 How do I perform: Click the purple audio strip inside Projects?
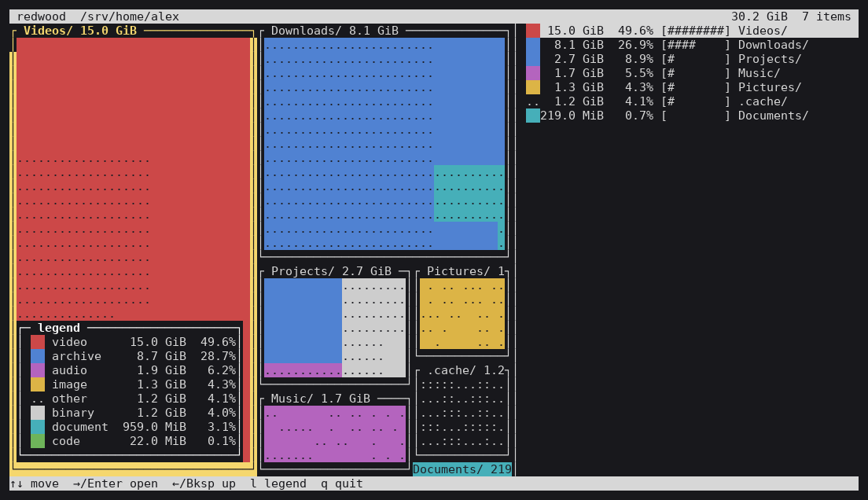tap(303, 370)
